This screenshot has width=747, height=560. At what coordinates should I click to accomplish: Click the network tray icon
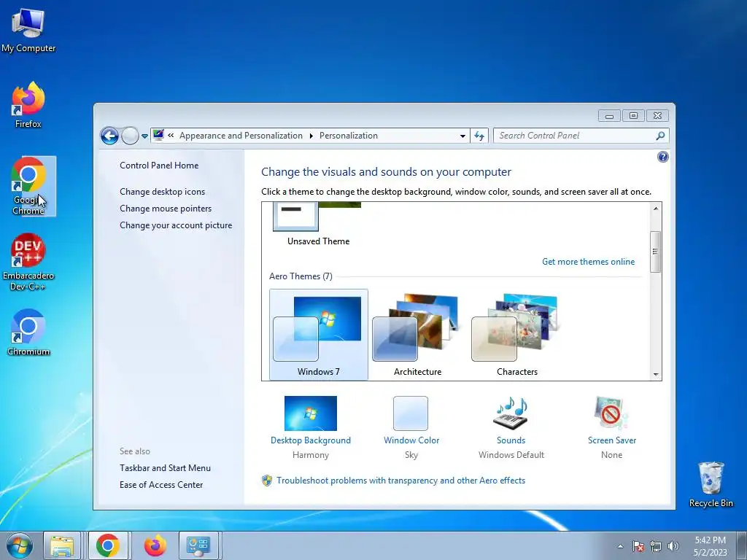[x=656, y=546]
